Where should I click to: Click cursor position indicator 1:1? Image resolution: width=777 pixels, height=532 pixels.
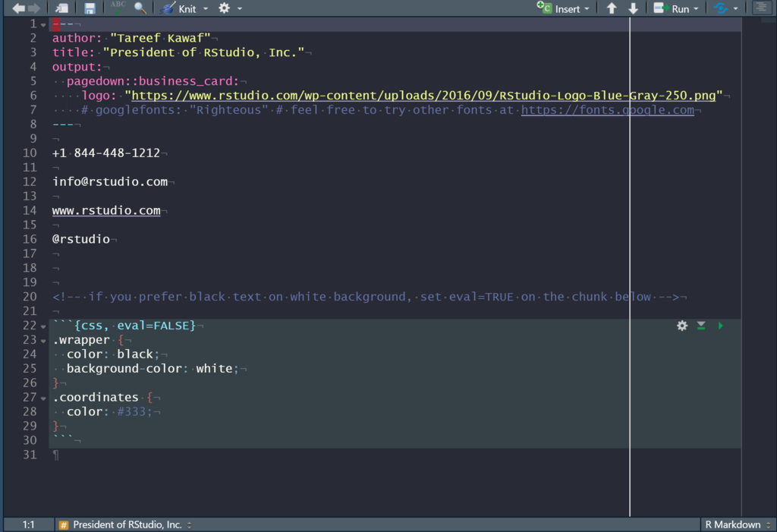29,524
